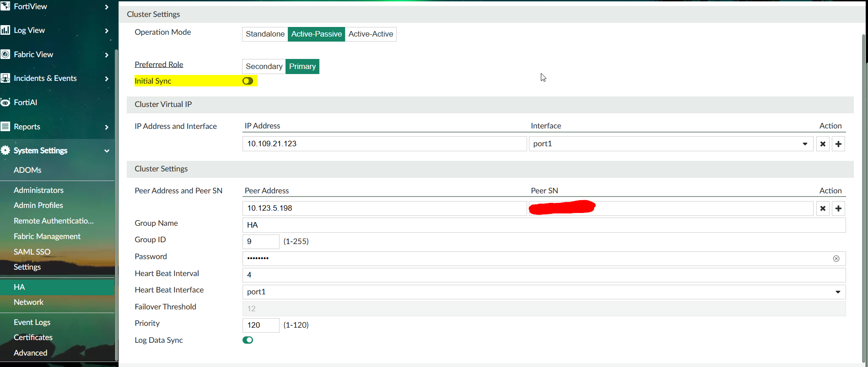
Task: Open the Cluster Virtual IP Interface dropdown
Action: click(x=671, y=144)
